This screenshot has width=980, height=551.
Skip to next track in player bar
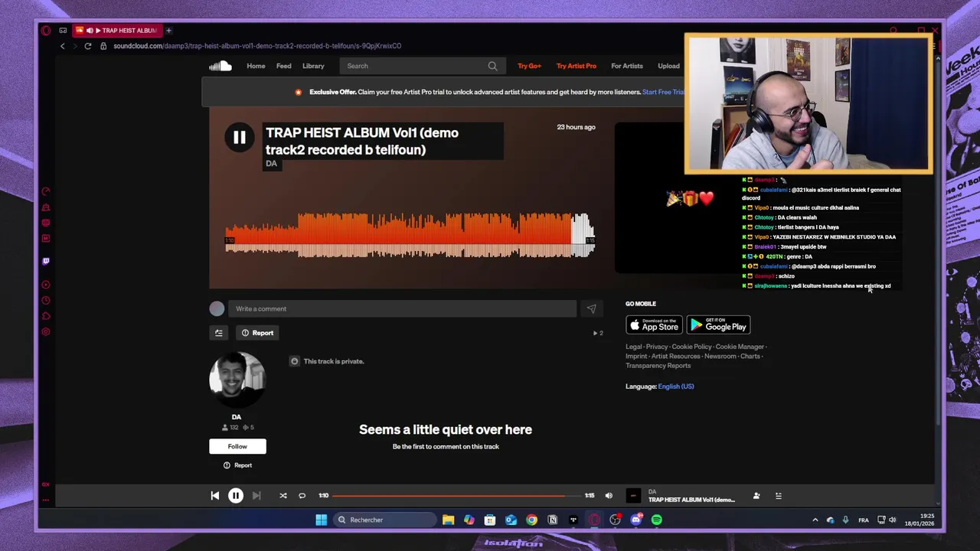coord(256,496)
